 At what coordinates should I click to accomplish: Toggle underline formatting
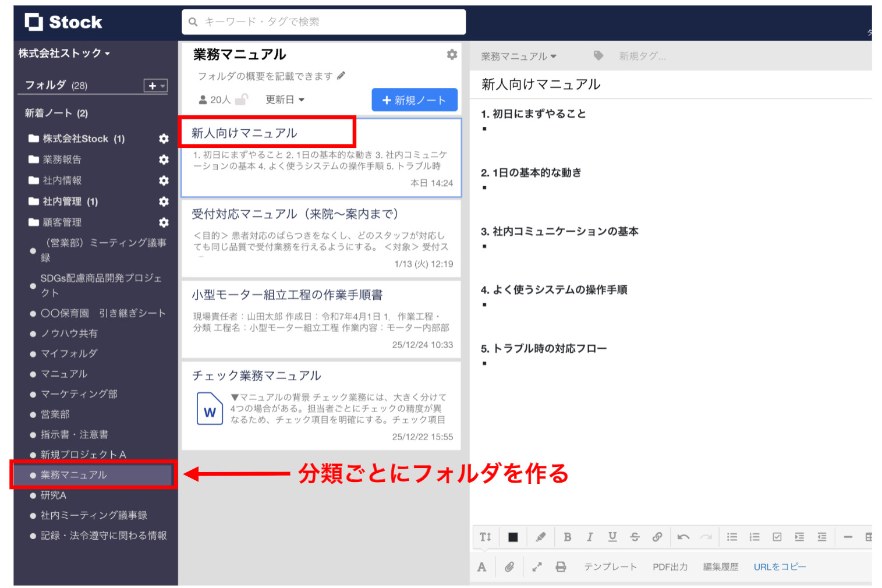(612, 537)
